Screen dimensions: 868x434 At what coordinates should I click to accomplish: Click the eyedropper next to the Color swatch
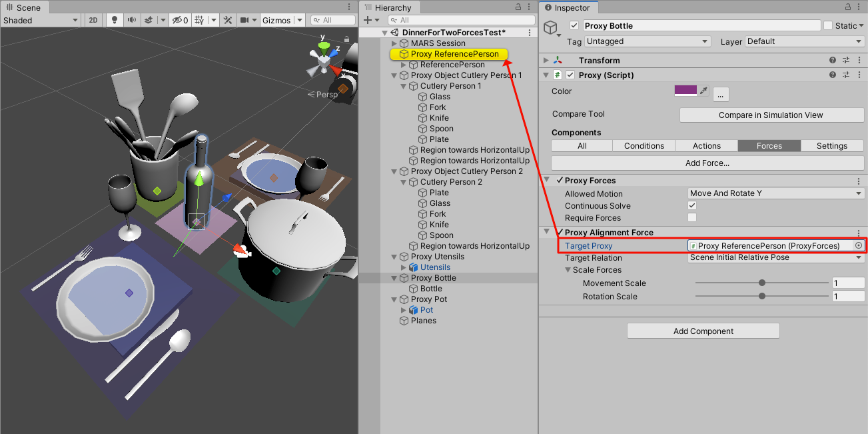coord(702,91)
